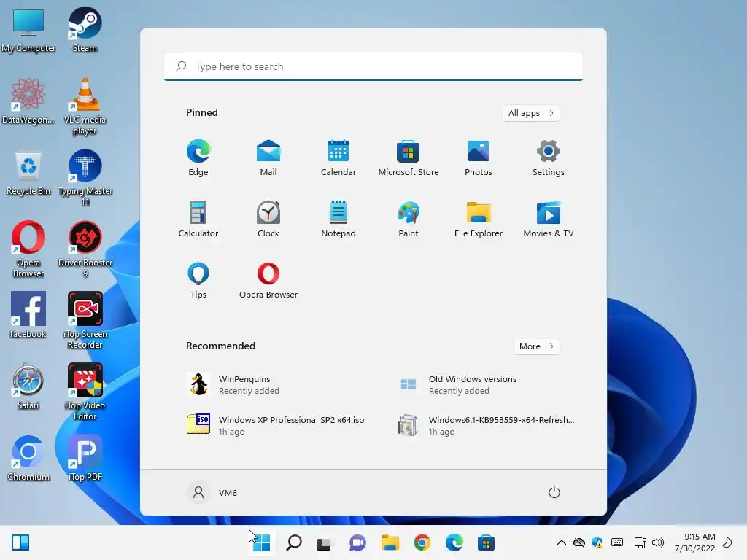Image resolution: width=747 pixels, height=560 pixels.
Task: Expand the All apps list
Action: [x=531, y=113]
